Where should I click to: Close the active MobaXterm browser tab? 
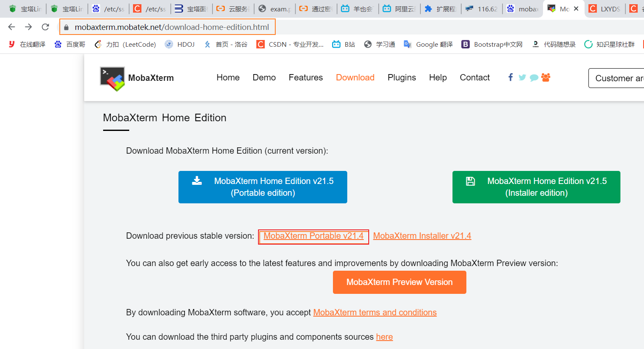click(576, 8)
